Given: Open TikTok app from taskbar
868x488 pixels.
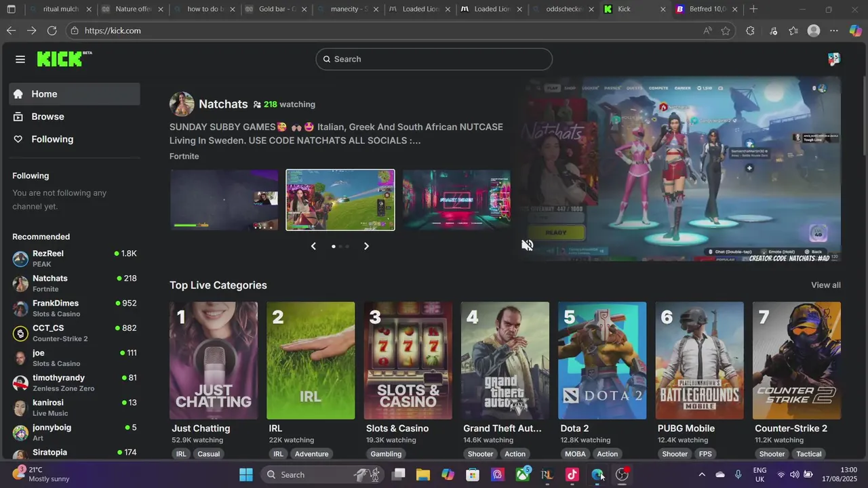Looking at the screenshot, I should pos(572,474).
